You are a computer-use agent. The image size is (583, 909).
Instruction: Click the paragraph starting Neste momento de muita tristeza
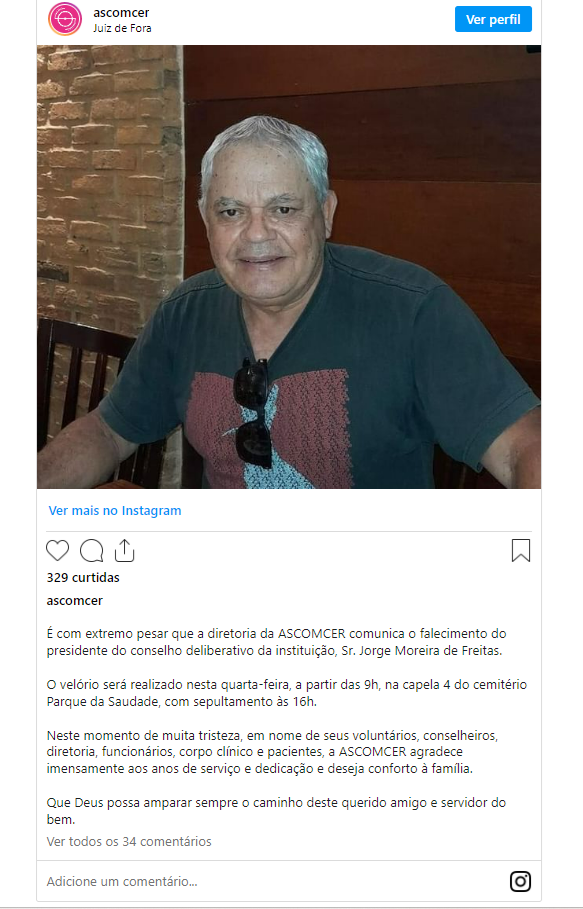[x=272, y=752]
